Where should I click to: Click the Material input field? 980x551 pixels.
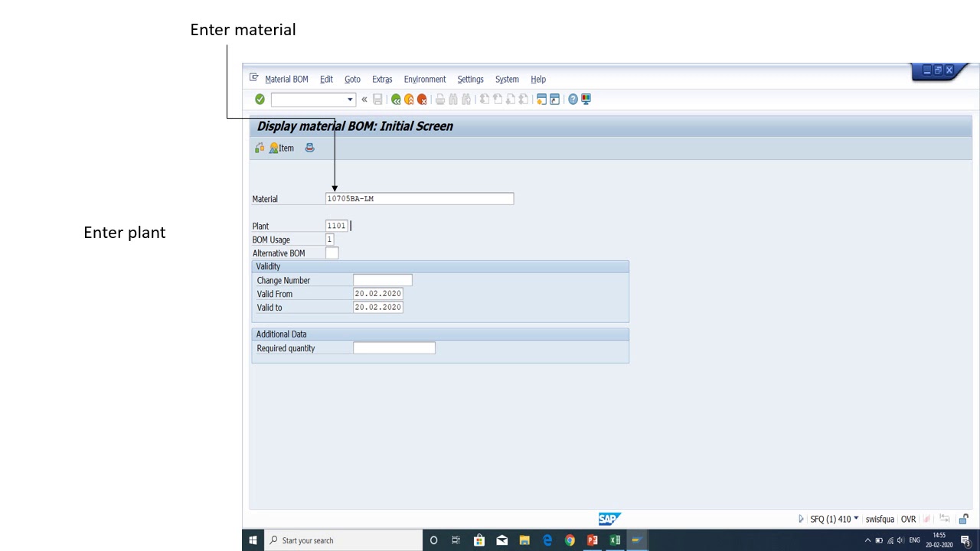tap(420, 199)
